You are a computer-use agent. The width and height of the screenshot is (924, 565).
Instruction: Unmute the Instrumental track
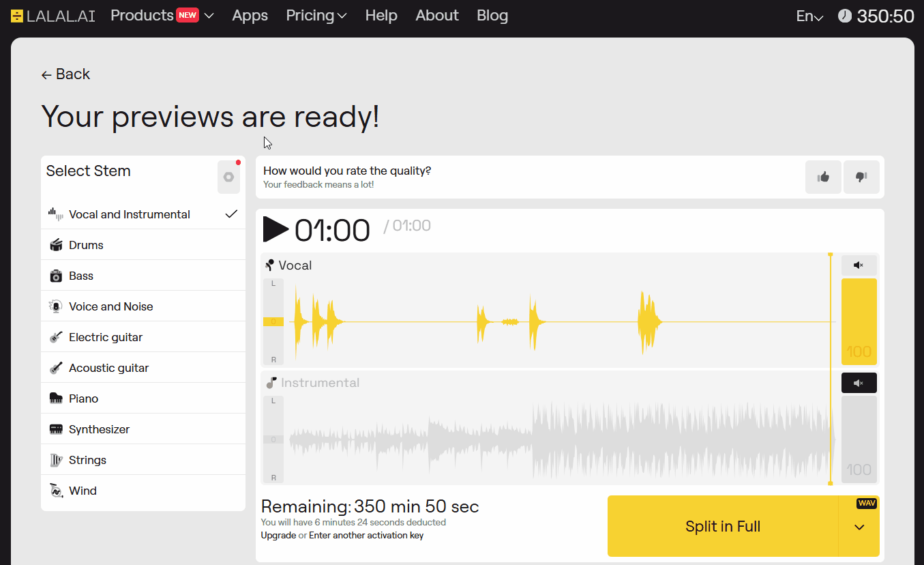point(859,383)
